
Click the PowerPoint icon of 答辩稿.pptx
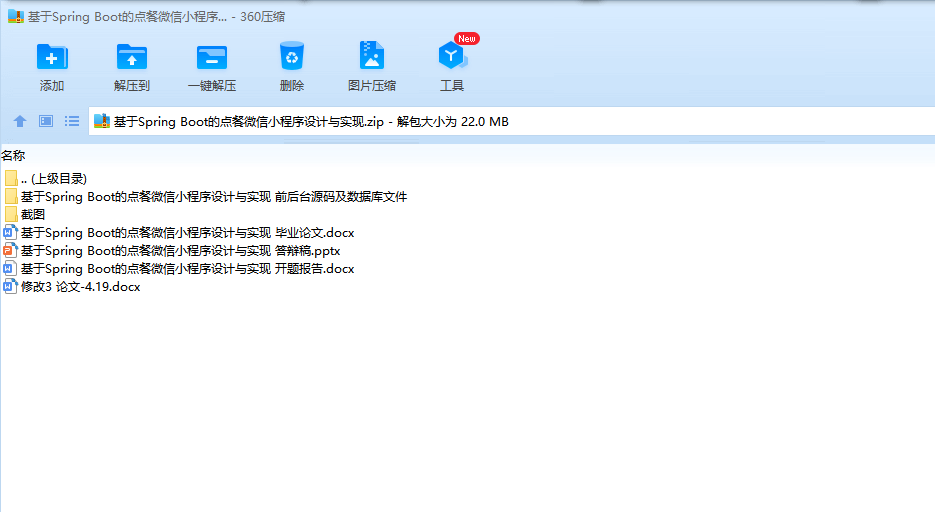pyautogui.click(x=10, y=251)
